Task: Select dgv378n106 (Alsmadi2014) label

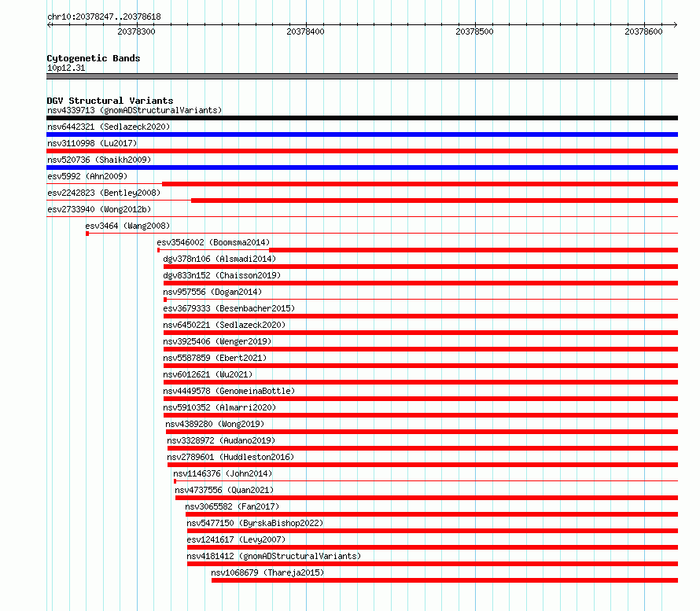Action: coord(219,259)
